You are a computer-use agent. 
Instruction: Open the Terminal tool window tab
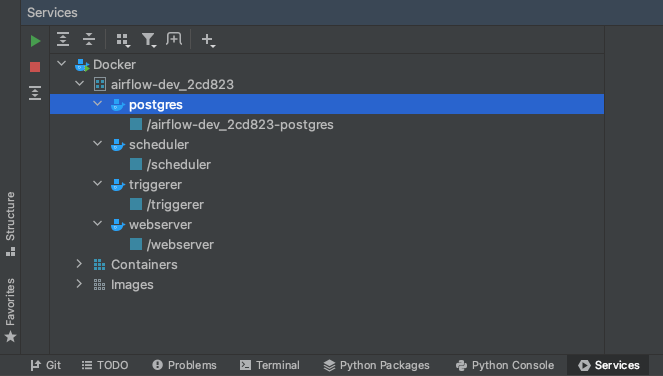pos(270,365)
